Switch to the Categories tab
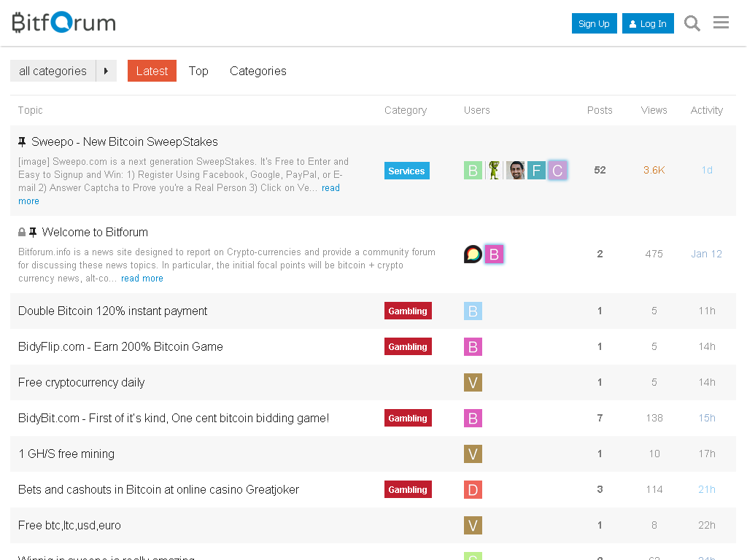747x560 pixels. coord(258,71)
